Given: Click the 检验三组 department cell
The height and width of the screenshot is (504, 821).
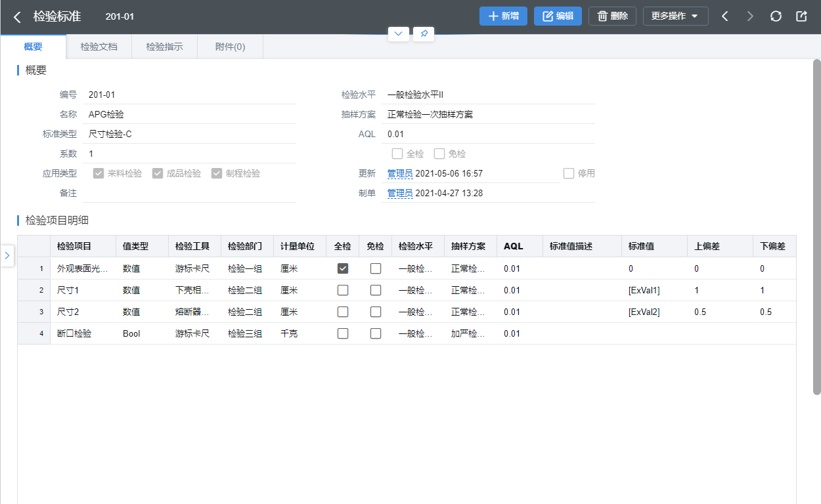Looking at the screenshot, I should (x=247, y=333).
